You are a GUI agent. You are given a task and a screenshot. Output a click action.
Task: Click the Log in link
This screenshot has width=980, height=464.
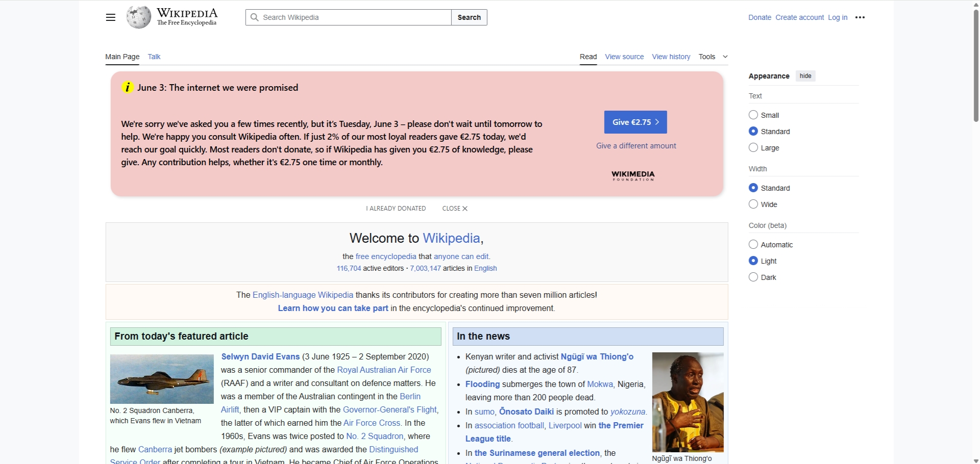click(x=838, y=17)
